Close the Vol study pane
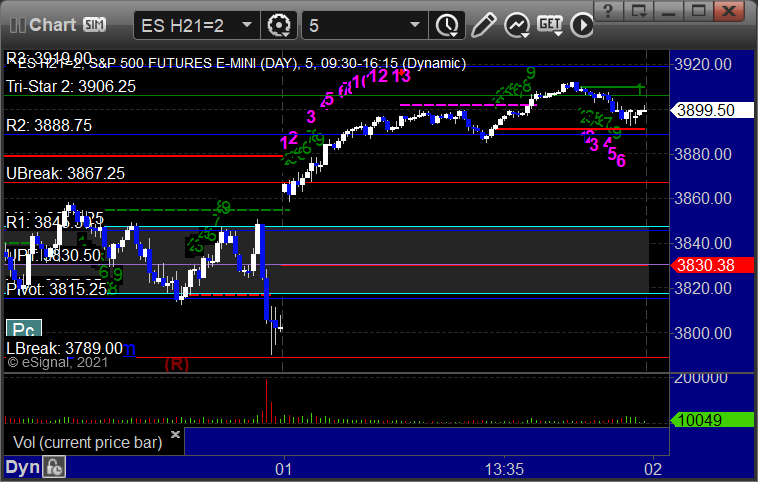Image resolution: width=758 pixels, height=482 pixels. click(x=175, y=434)
